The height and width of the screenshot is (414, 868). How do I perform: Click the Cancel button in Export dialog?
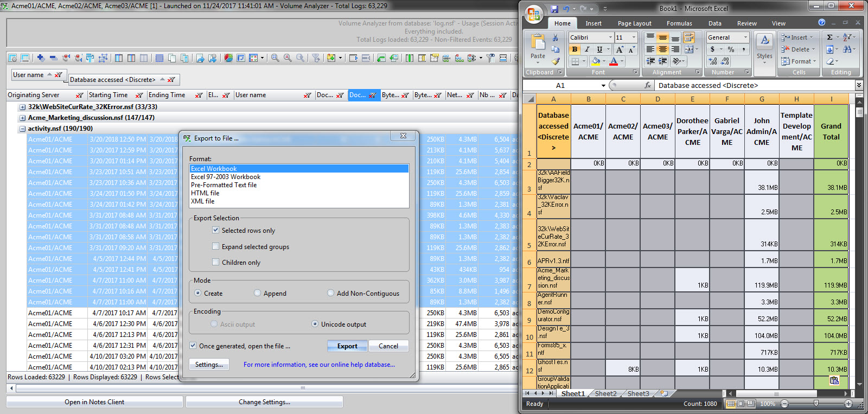tap(388, 346)
